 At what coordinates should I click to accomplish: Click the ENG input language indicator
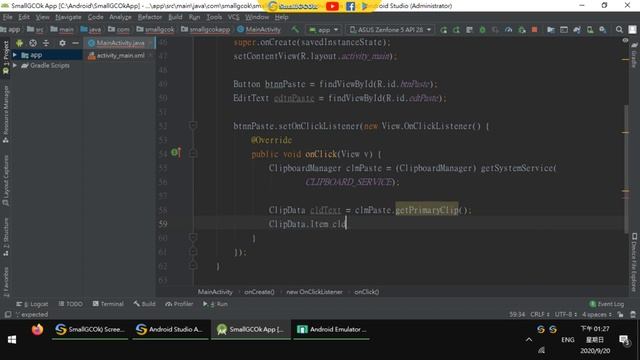568,340
